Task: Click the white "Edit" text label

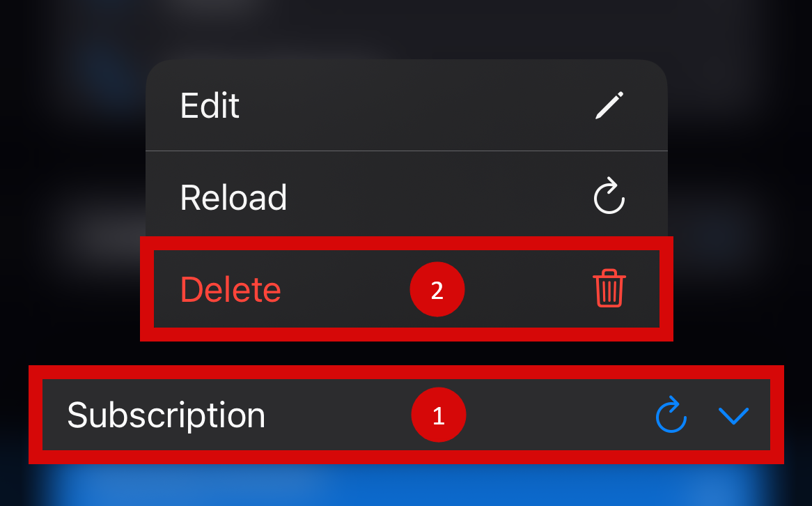Action: coord(210,106)
